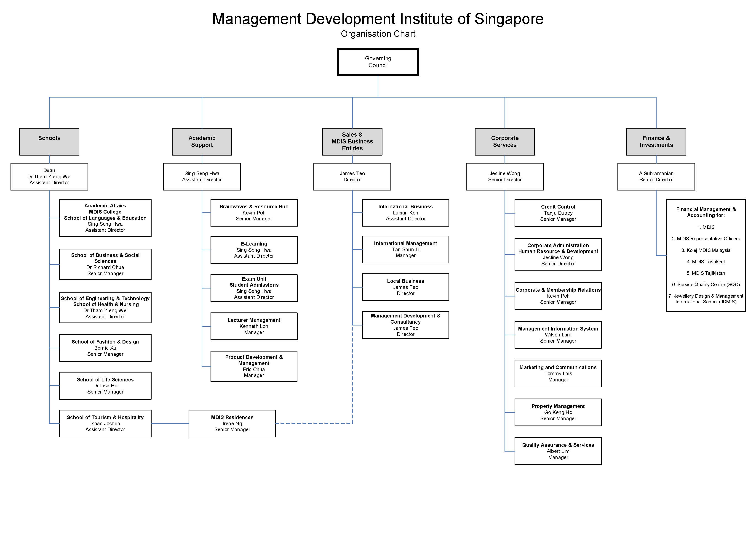Click James Teo Director top box
The width and height of the screenshot is (756, 534).
tap(352, 177)
